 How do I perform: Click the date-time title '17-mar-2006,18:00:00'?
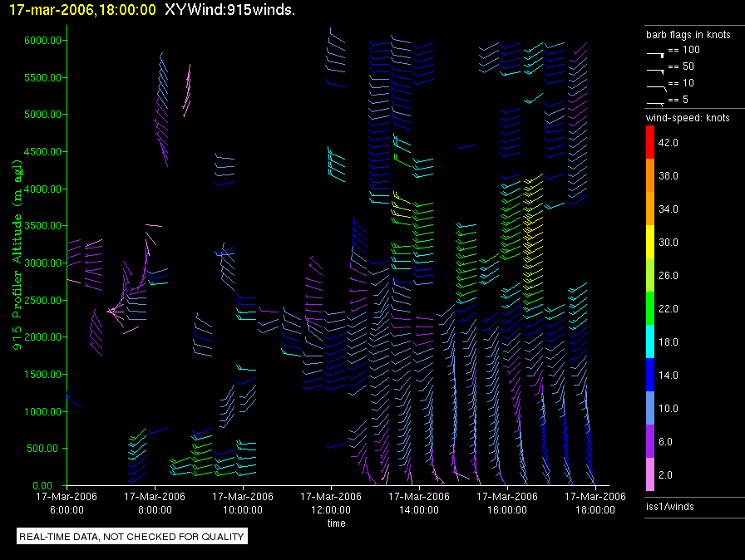[82, 10]
